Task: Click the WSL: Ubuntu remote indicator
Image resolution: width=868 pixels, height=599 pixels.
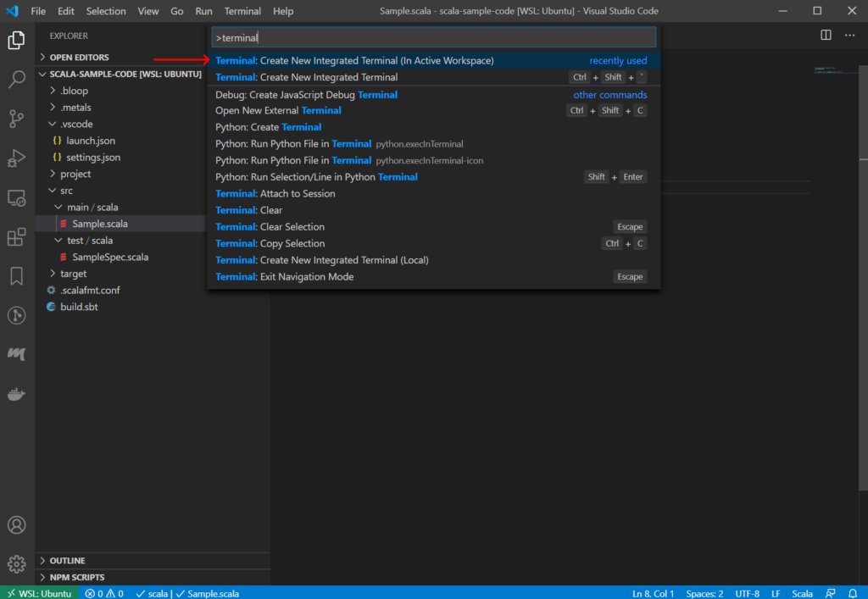Action: [39, 593]
